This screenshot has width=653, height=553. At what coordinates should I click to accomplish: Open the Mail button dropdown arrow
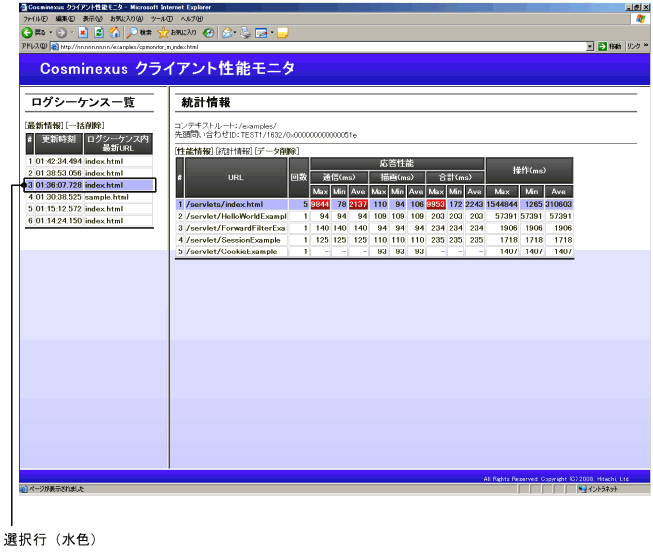pyautogui.click(x=234, y=32)
